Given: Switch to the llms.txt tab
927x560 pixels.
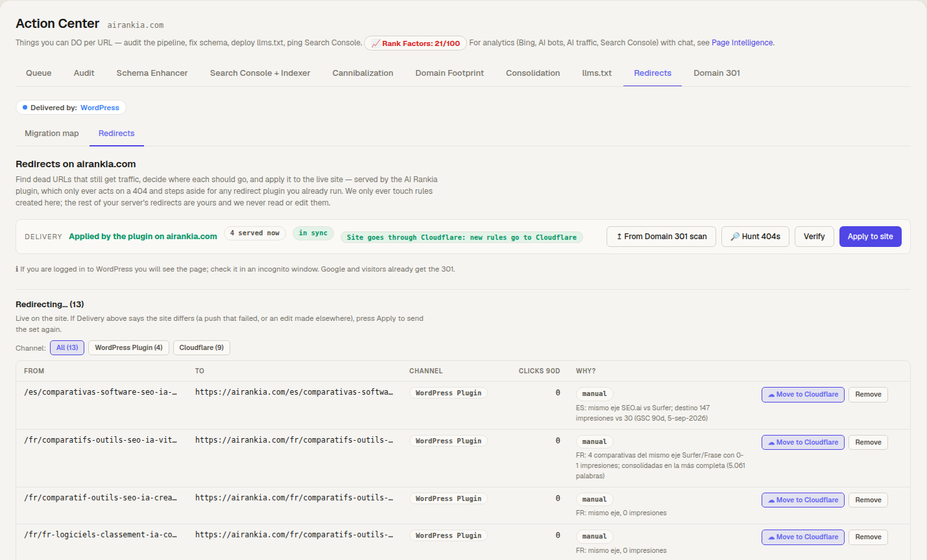Looking at the screenshot, I should coord(597,73).
